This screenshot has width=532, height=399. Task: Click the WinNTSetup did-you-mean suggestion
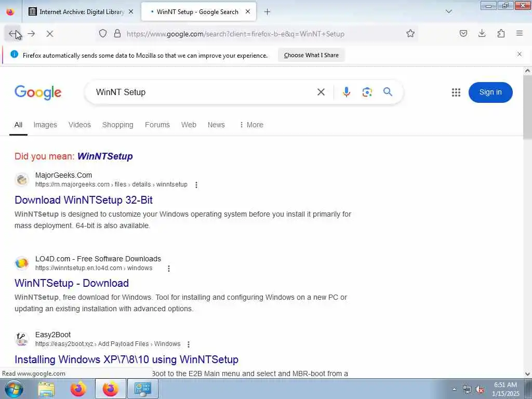(x=105, y=156)
